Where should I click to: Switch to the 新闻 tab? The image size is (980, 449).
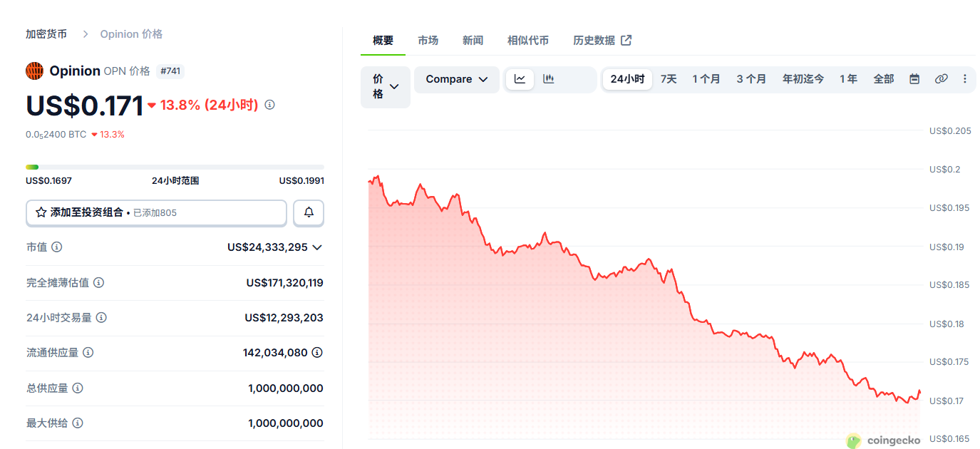(473, 41)
